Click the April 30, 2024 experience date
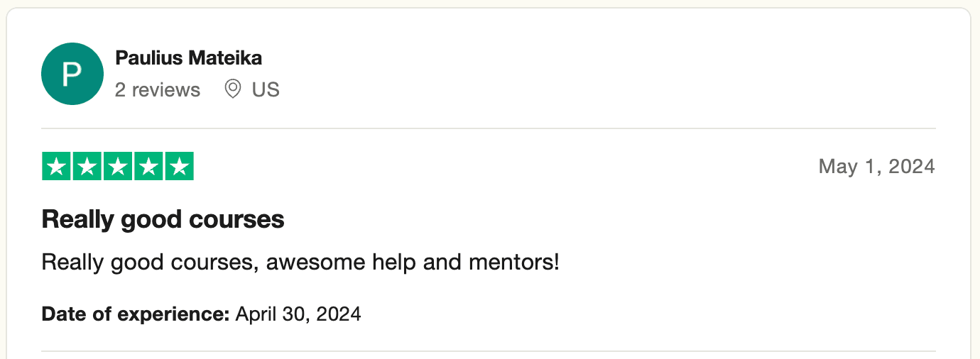The width and height of the screenshot is (980, 359). (298, 314)
